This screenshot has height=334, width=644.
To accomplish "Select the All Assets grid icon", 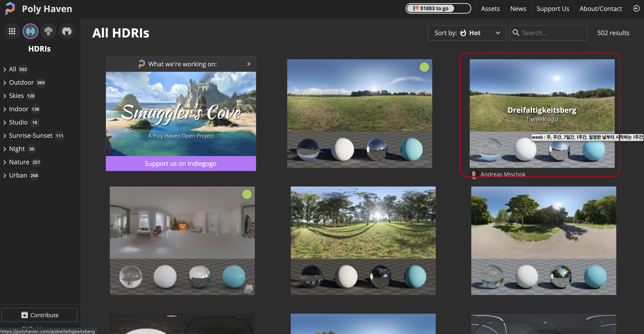I will 12,31.
